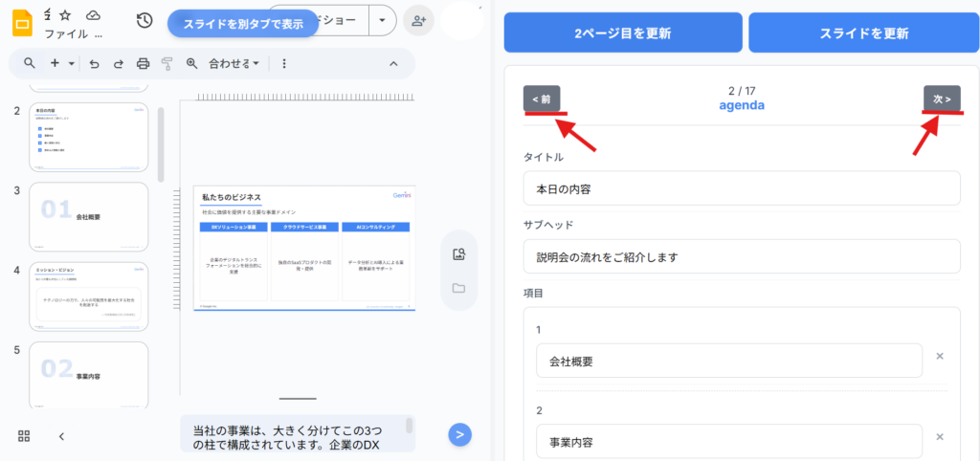Click the share add-person icon
Image resolution: width=980 pixels, height=461 pixels.
click(416, 20)
